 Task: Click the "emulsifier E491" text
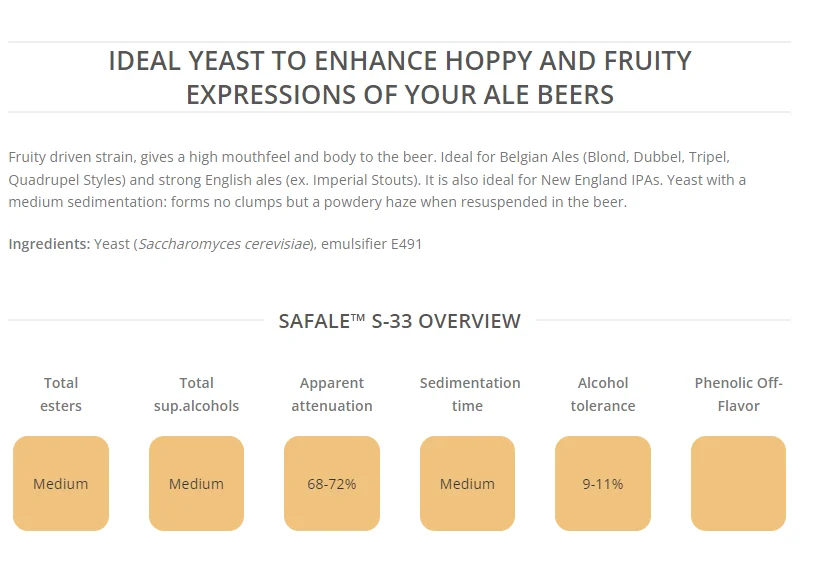coord(371,244)
